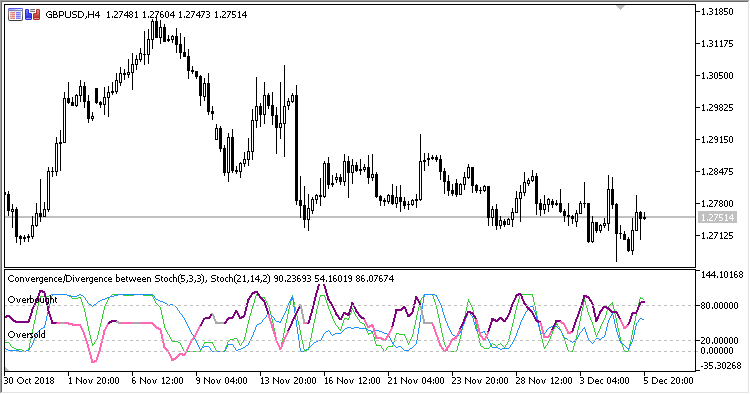
Task: Click the 1 Nov 20:00 time label
Action: click(x=94, y=381)
